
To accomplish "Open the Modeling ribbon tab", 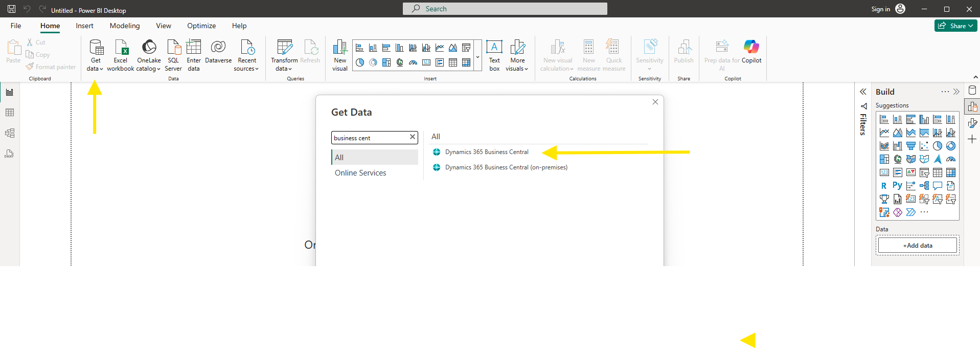I will pyautogui.click(x=124, y=26).
